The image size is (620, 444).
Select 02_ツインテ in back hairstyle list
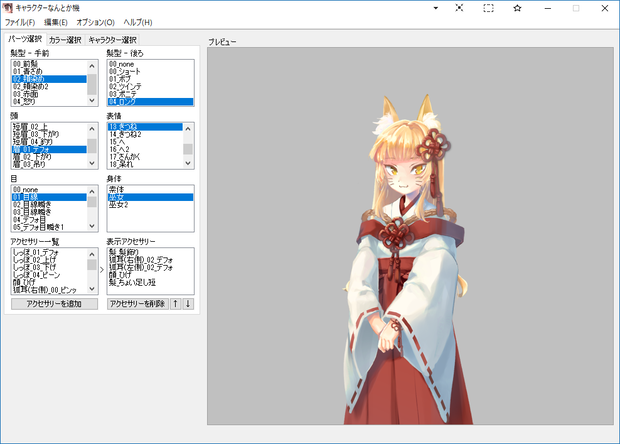click(150, 87)
